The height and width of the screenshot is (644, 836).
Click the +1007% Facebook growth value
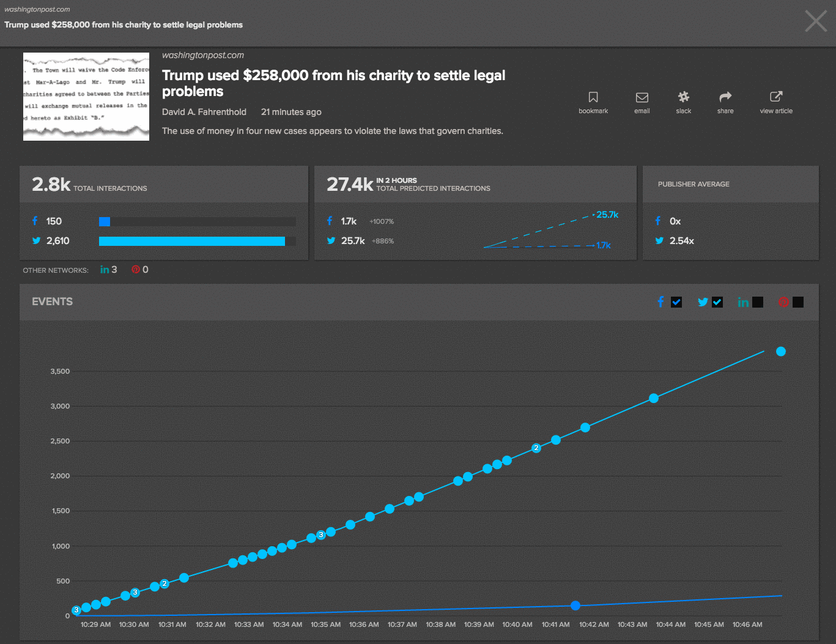point(382,221)
